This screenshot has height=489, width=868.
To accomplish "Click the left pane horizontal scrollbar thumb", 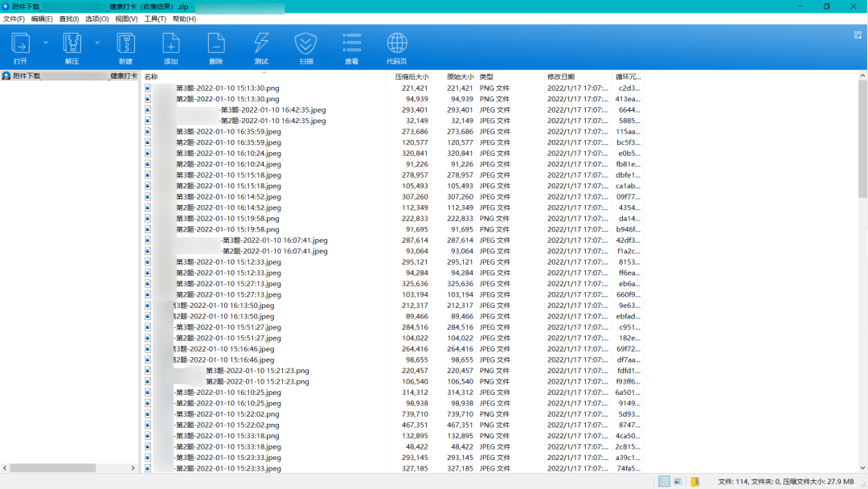I will click(x=52, y=468).
